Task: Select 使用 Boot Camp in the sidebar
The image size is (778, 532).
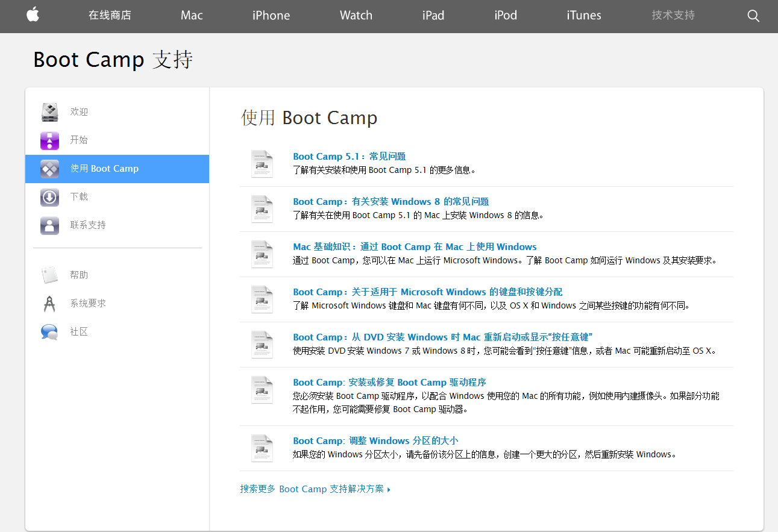Action: point(117,169)
